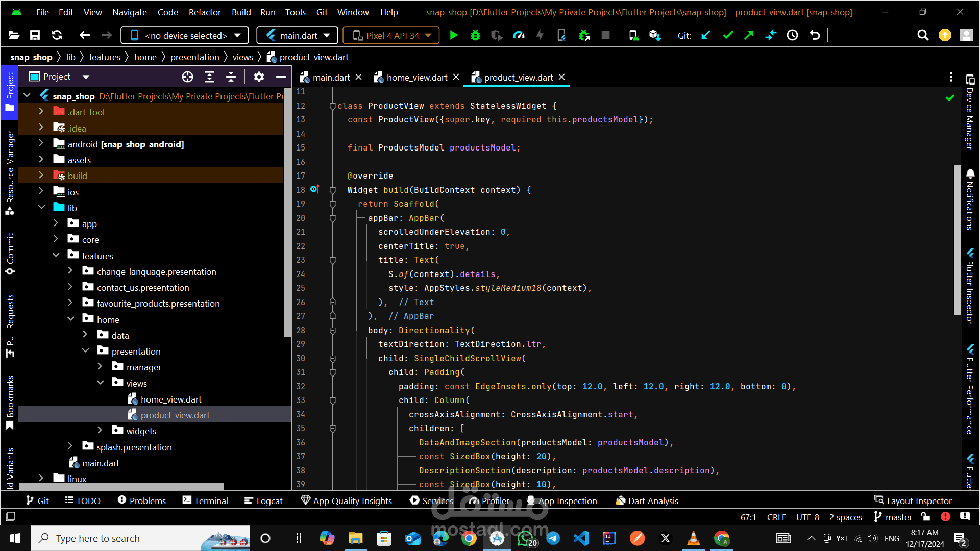Click the green Run app button
The width and height of the screenshot is (980, 551).
click(453, 35)
